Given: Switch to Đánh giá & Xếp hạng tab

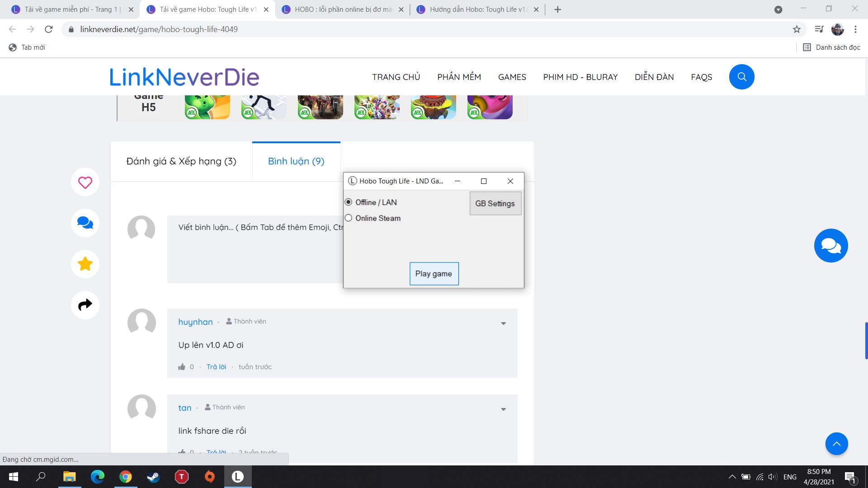Looking at the screenshot, I should point(181,161).
